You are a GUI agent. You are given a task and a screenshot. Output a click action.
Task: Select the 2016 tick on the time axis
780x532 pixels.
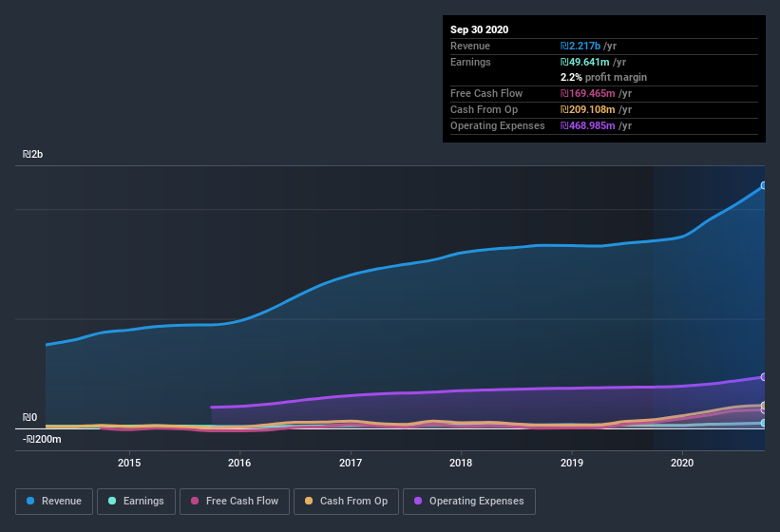[239, 463]
